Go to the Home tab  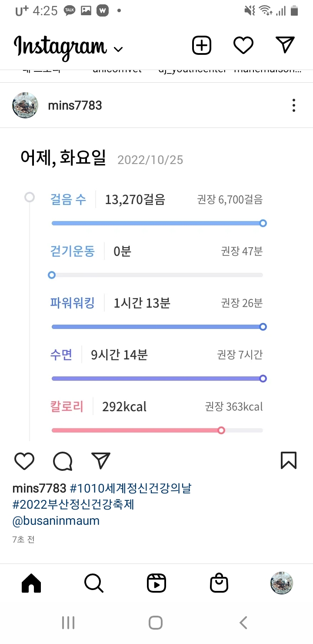pos(31,583)
